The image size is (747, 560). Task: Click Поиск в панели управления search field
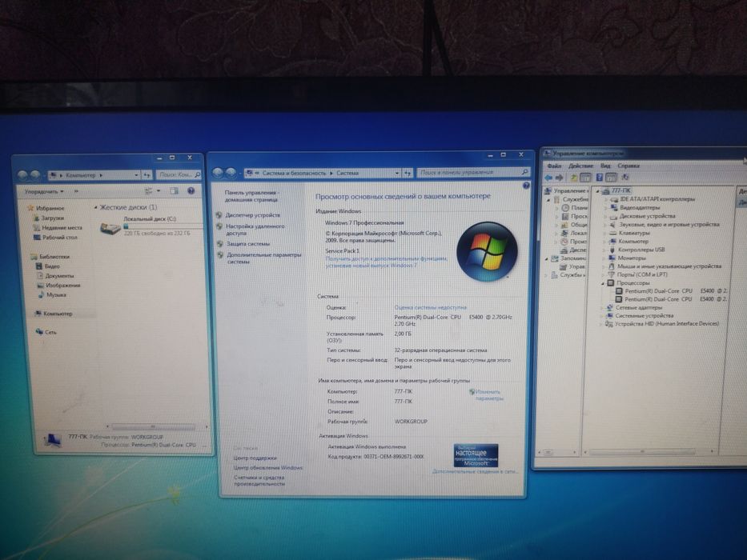pos(473,172)
